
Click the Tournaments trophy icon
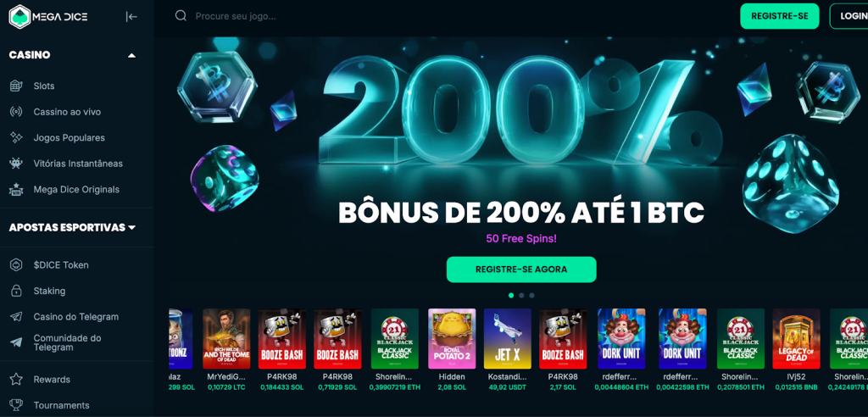tap(17, 405)
